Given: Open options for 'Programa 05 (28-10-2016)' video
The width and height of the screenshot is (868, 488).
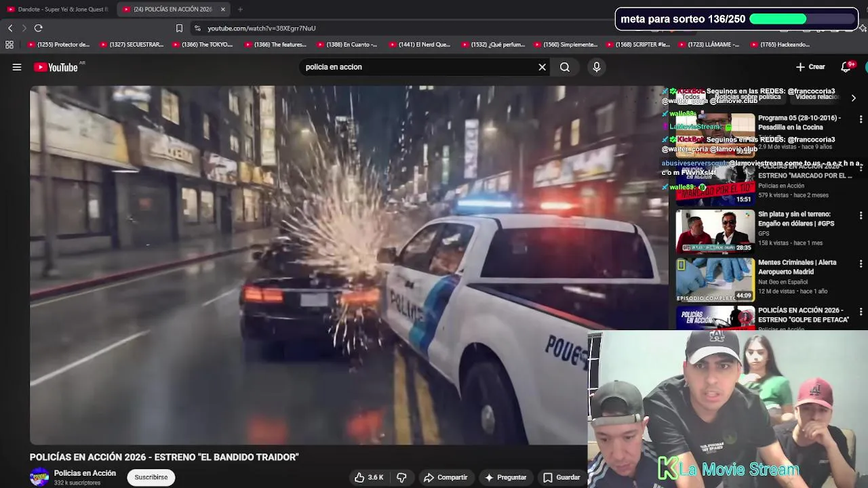Looking at the screenshot, I should pyautogui.click(x=861, y=119).
